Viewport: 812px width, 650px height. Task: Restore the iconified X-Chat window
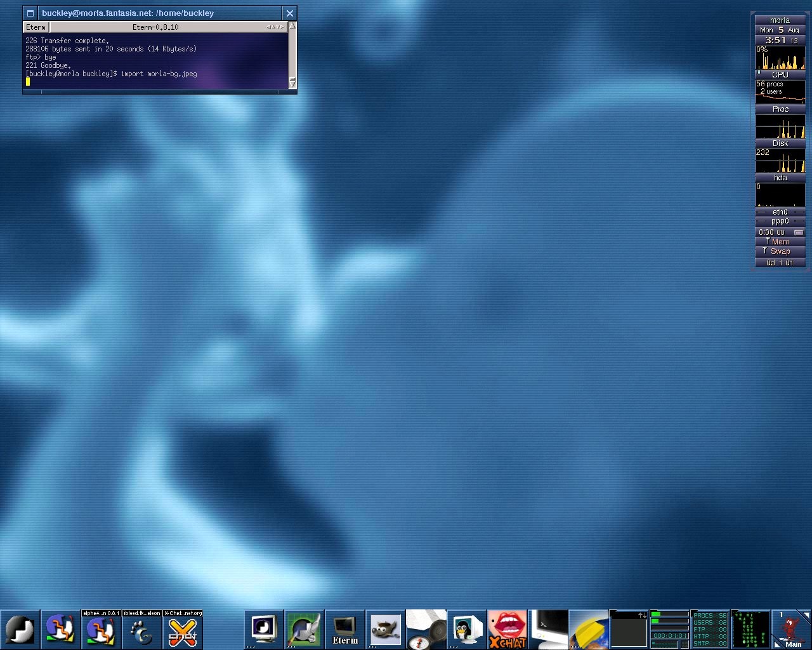pos(183,632)
